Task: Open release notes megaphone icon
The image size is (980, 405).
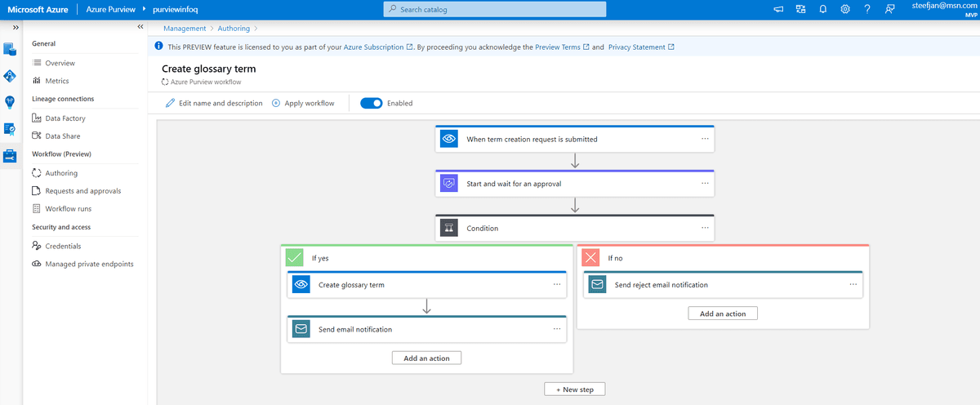Action: click(x=778, y=9)
